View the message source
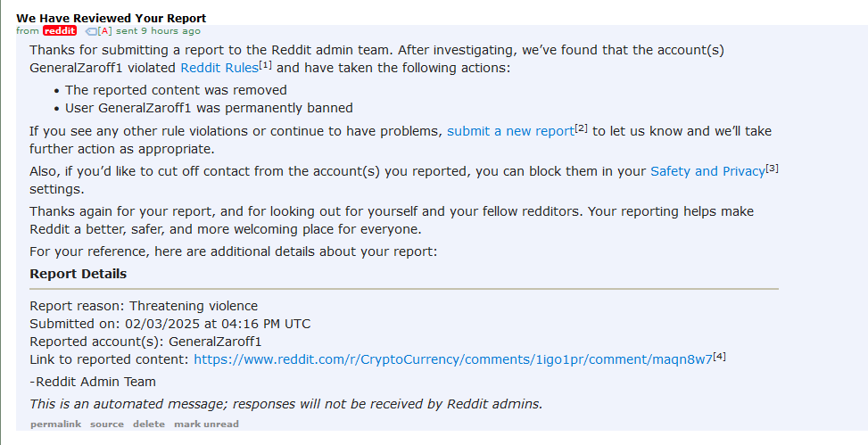Screen dimensions: 868x445 tap(107, 424)
